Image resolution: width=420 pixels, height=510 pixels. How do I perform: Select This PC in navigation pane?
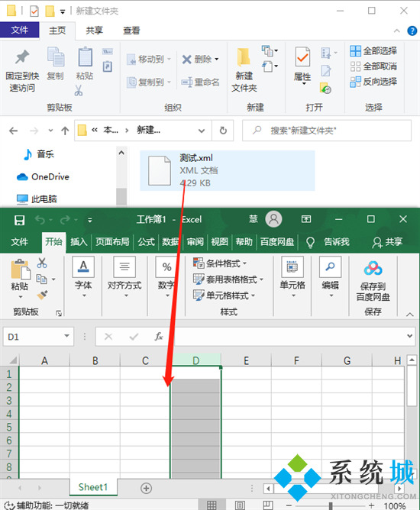coord(37,199)
